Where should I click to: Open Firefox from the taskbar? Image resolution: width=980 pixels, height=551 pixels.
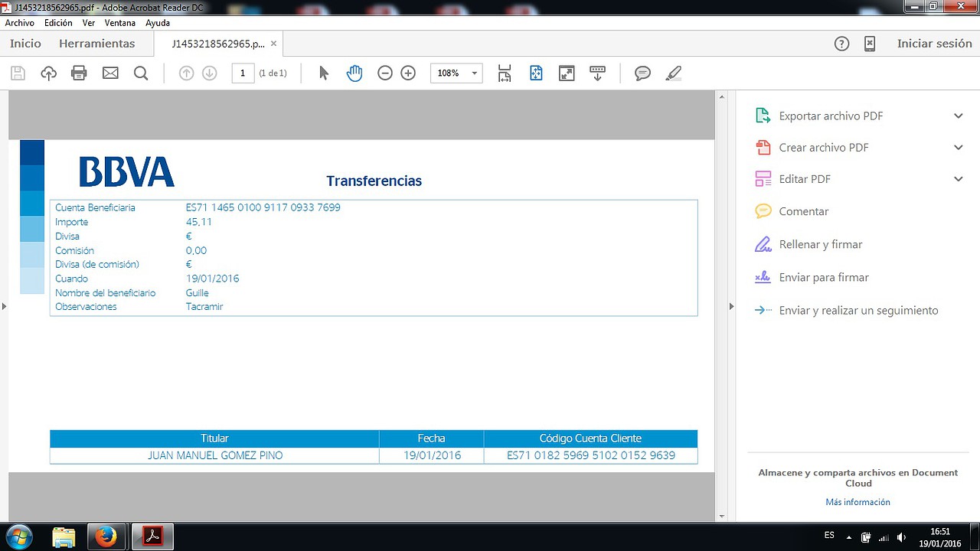pos(106,537)
